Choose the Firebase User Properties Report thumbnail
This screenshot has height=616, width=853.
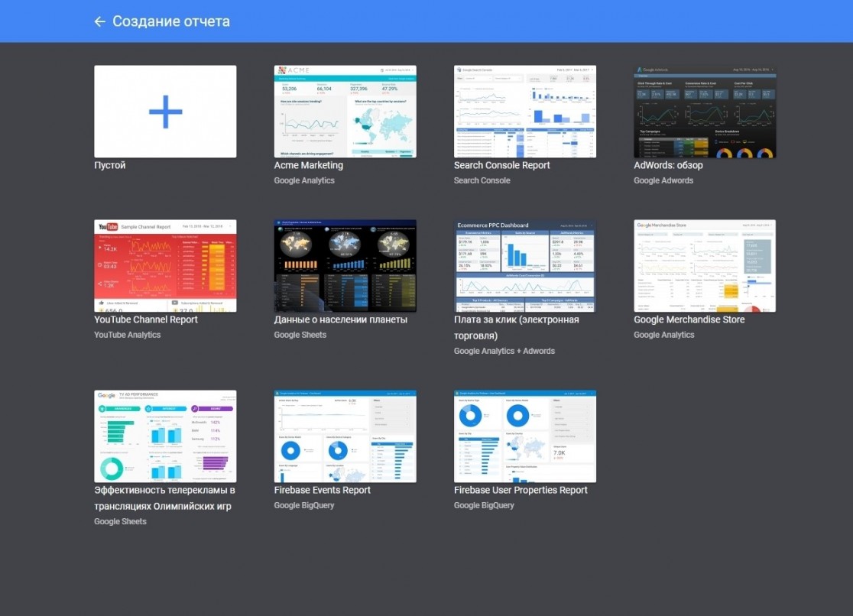[x=525, y=436]
